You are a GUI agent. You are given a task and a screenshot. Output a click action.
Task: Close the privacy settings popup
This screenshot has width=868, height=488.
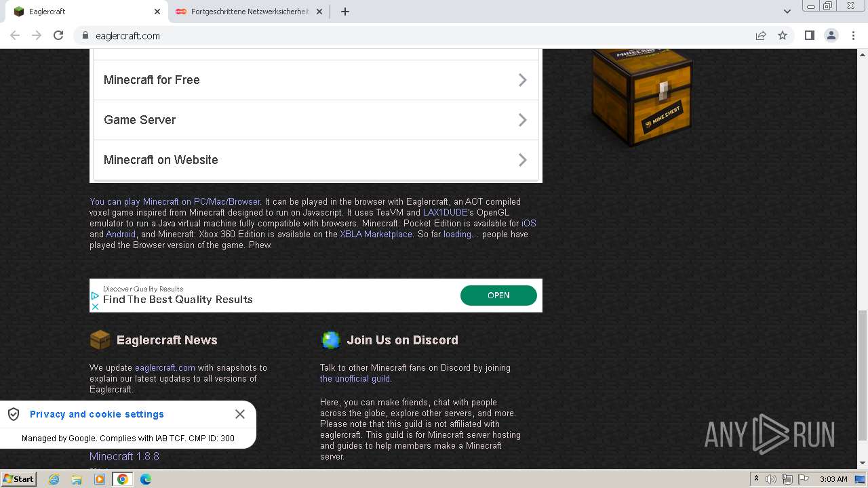(x=240, y=414)
